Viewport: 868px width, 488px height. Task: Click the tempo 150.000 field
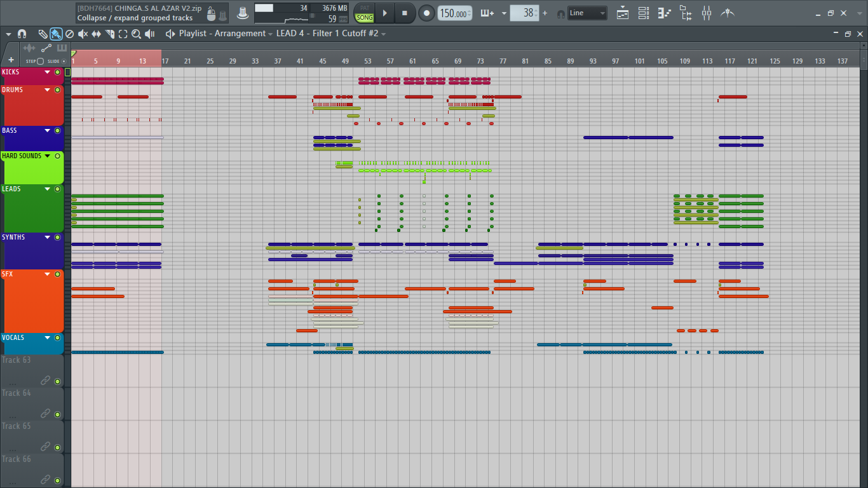[455, 13]
